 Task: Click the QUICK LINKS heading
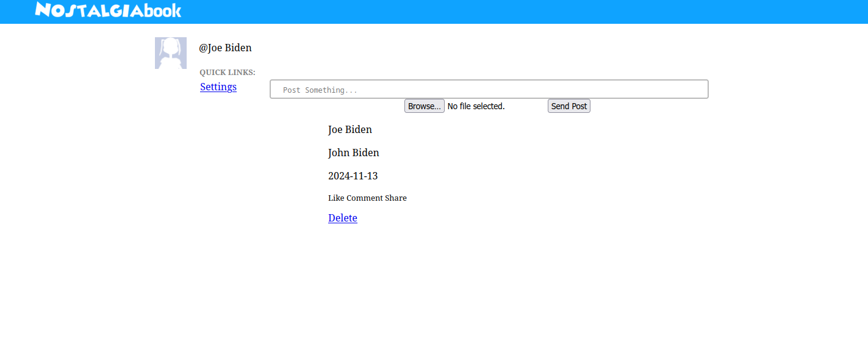click(x=228, y=73)
